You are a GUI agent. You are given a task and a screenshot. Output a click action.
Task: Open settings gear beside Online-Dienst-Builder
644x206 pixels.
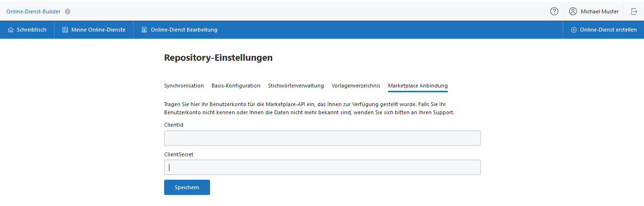point(67,11)
